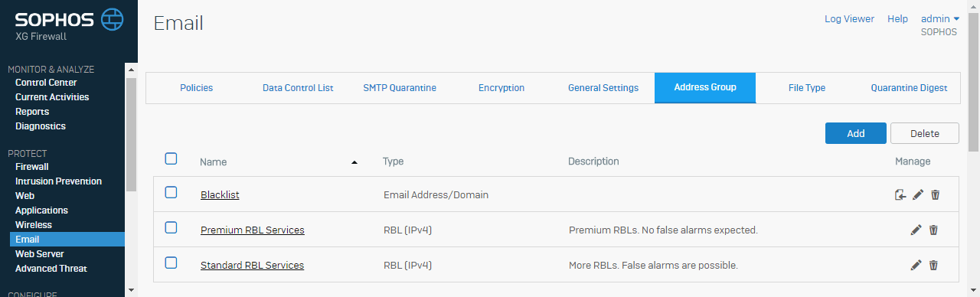
Task: Click the Sophos globe logo
Action: click(x=113, y=19)
